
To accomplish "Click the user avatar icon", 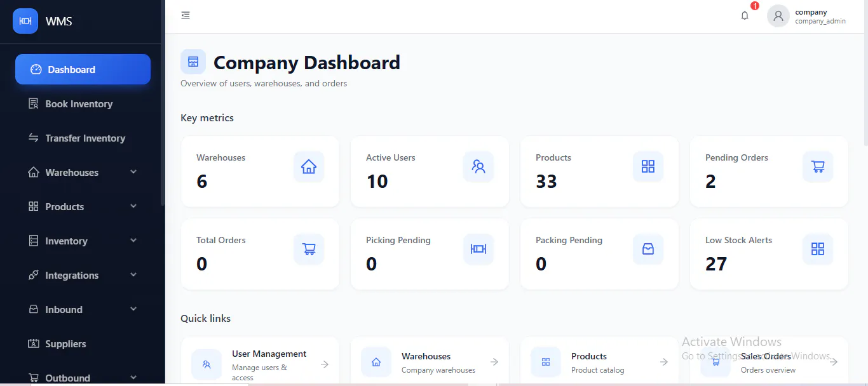I will (x=778, y=16).
